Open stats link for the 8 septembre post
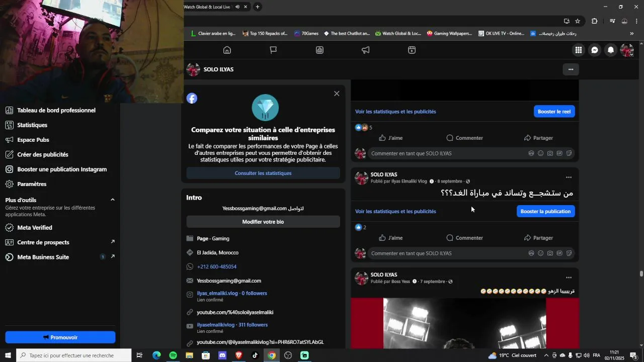The height and width of the screenshot is (362, 644). coord(395,211)
